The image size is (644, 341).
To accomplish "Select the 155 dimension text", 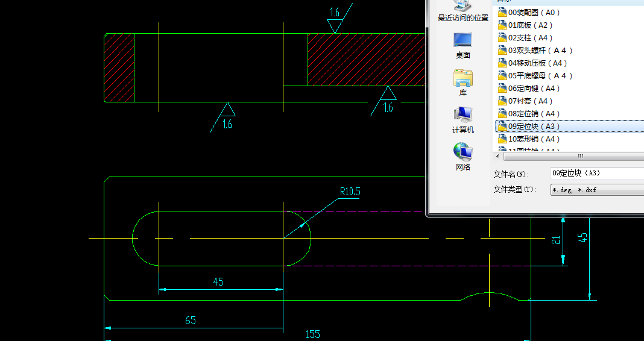I will (312, 334).
